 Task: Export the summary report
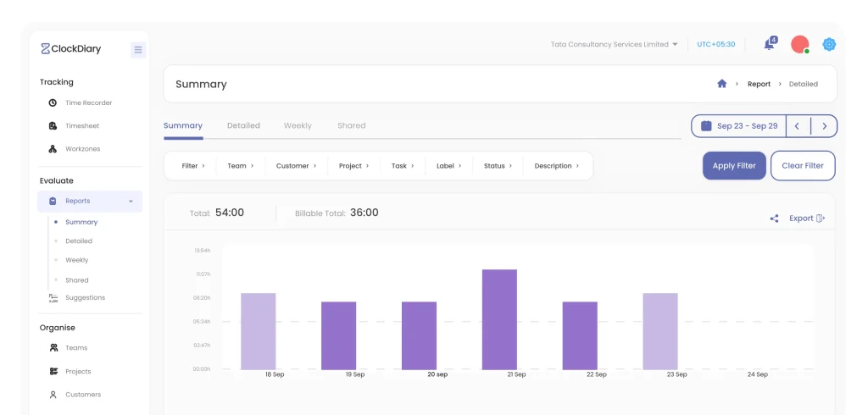807,219
